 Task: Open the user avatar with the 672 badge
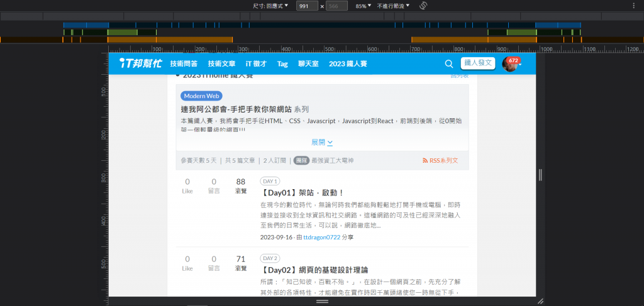coord(509,64)
